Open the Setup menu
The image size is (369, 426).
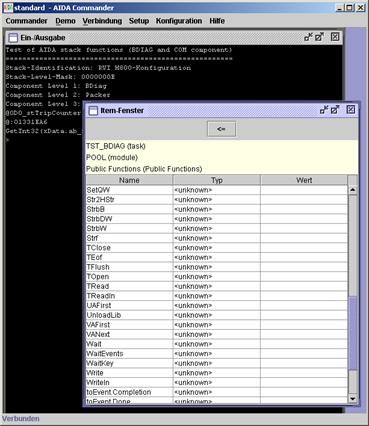(x=139, y=21)
